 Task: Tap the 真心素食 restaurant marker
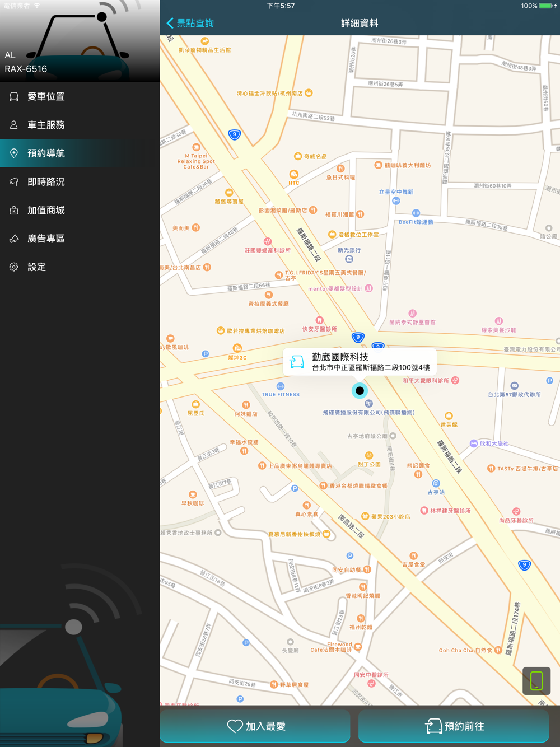[306, 505]
